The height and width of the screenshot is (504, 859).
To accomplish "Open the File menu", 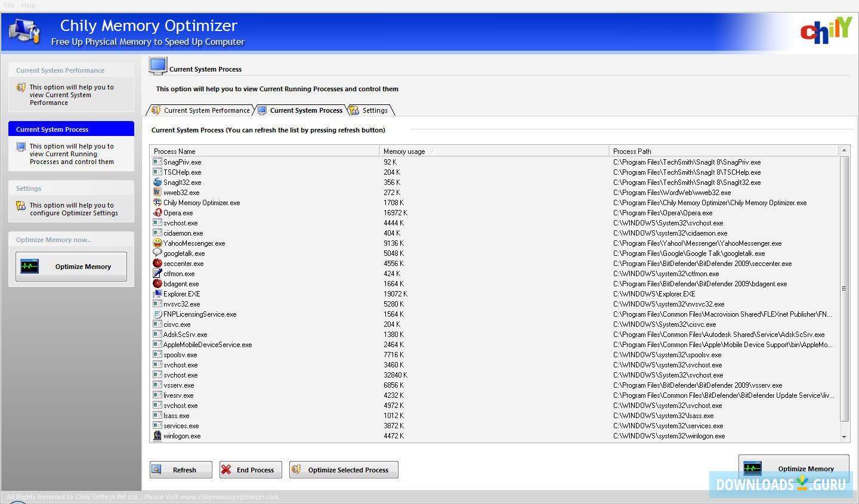I will tap(9, 5).
